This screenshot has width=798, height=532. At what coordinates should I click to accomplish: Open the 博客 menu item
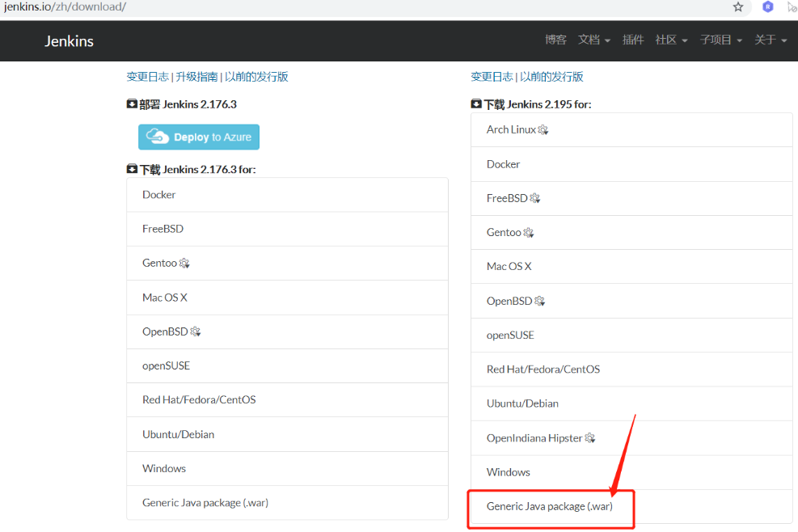[555, 40]
